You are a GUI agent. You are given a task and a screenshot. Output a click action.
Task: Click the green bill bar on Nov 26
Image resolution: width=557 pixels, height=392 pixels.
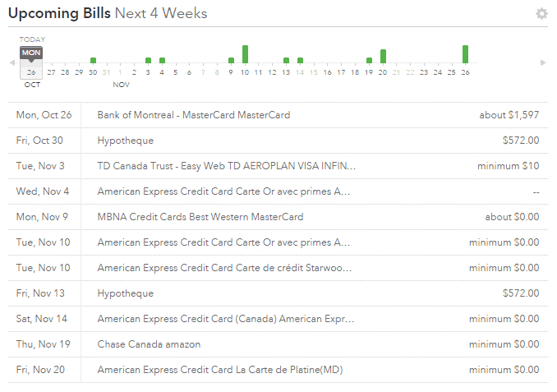(465, 54)
